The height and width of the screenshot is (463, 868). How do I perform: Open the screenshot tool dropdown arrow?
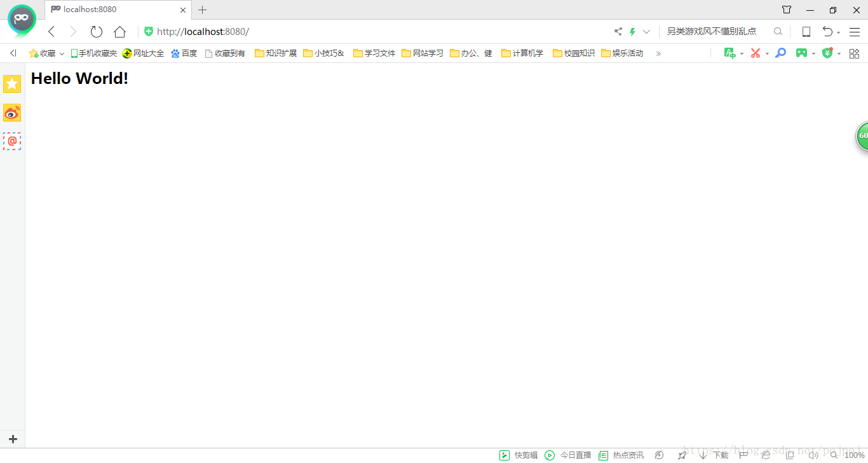click(767, 54)
